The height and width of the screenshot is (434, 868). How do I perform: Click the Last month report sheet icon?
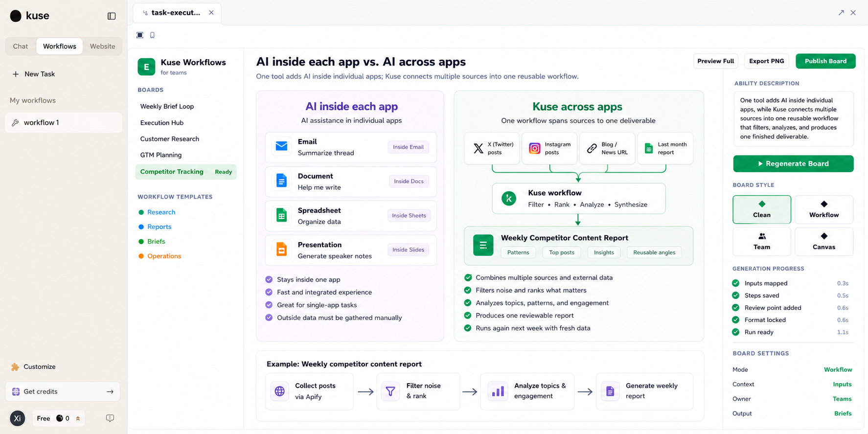point(649,148)
